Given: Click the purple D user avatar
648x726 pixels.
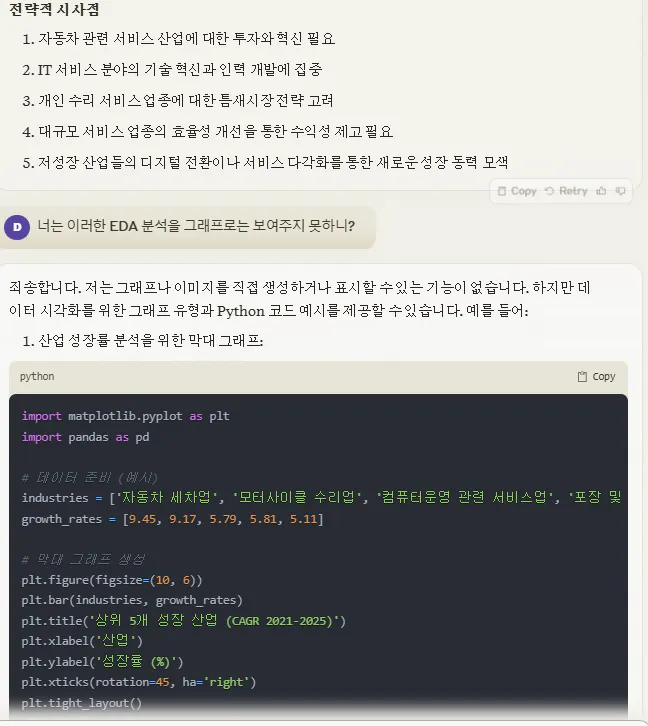Looking at the screenshot, I should click(17, 227).
